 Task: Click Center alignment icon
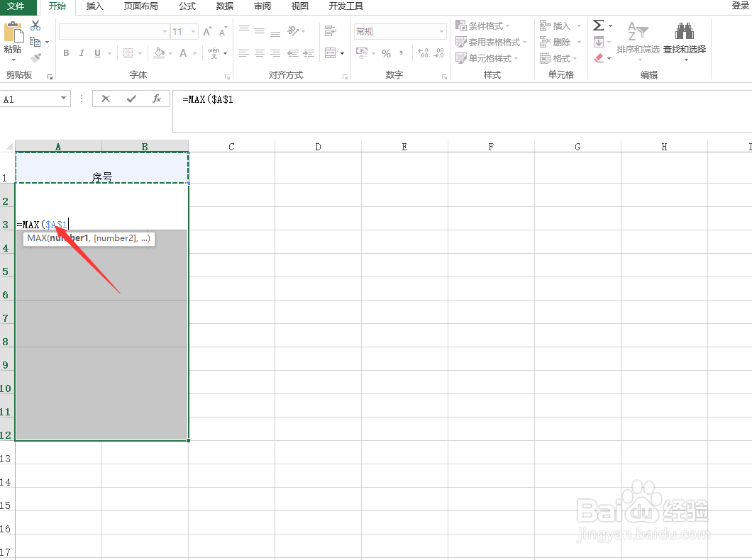point(260,53)
